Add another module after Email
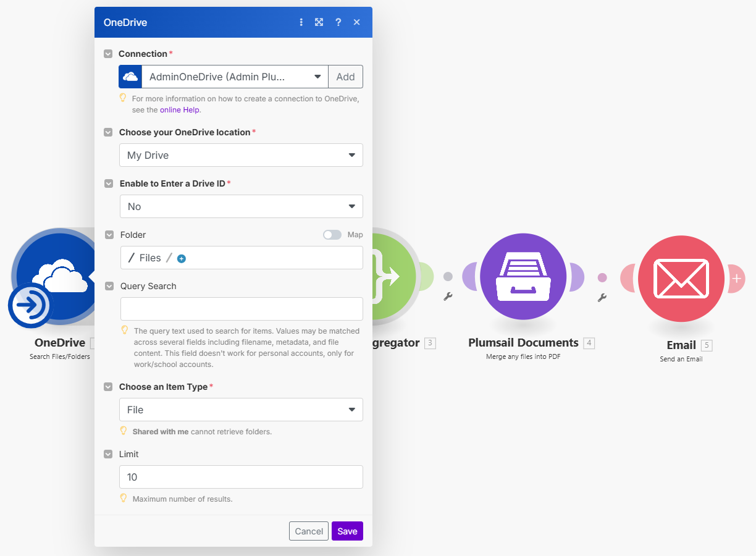The image size is (756, 556). pyautogui.click(x=736, y=279)
